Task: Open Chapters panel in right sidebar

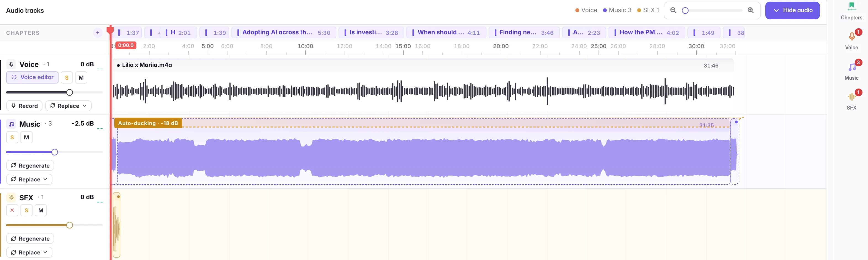Action: click(851, 11)
